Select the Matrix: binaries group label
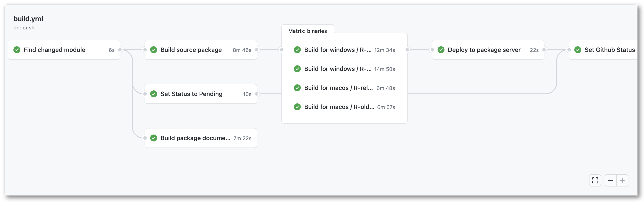The width and height of the screenshot is (644, 202). click(308, 31)
